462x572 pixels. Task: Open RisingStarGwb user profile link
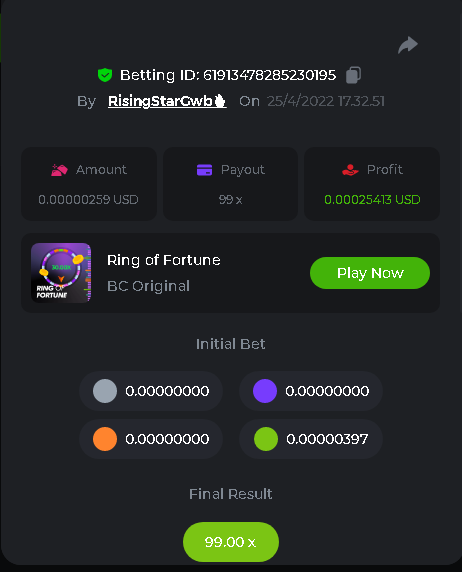pyautogui.click(x=167, y=101)
